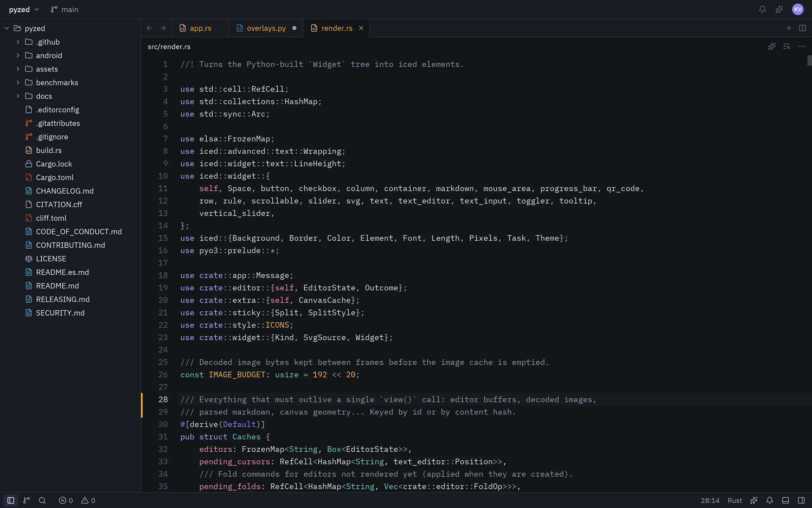
Task: Close the render.rs tab
Action: tap(361, 28)
